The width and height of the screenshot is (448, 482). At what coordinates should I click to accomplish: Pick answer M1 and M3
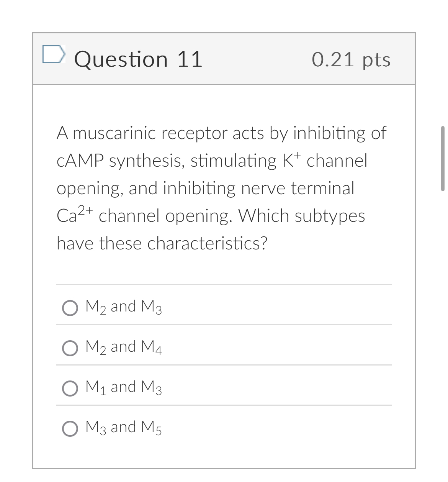70,388
